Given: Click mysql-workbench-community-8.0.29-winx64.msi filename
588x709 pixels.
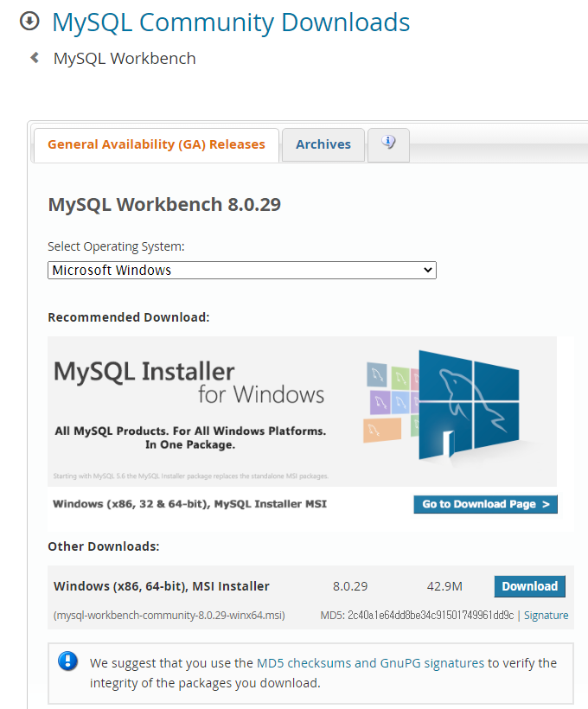Looking at the screenshot, I should coord(169,616).
